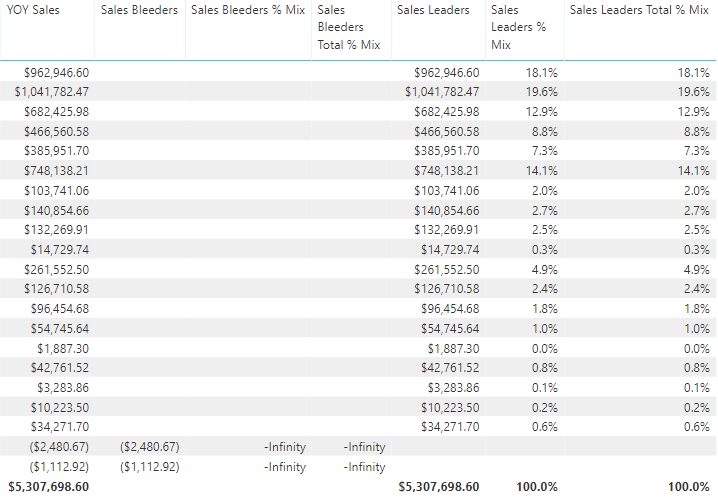Click -Infinity % Mix in ($2,480.67) row
This screenshot has height=499, width=718.
tap(285, 447)
